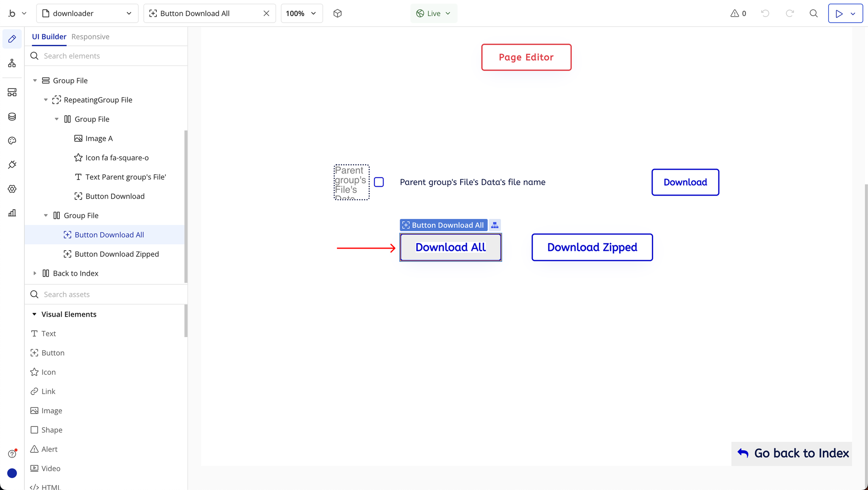Select the UI Builder tab
This screenshot has height=490, width=868.
49,37
